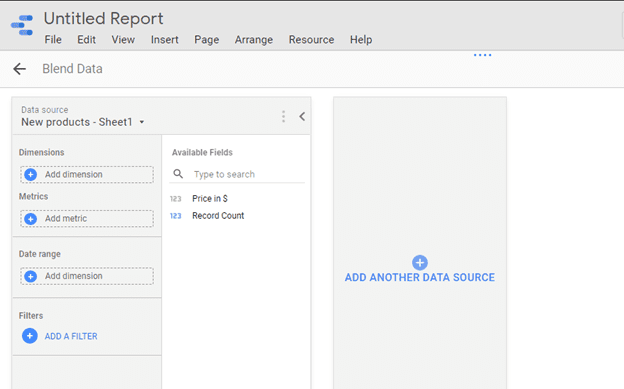Image resolution: width=624 pixels, height=389 pixels.
Task: Click the Add a filter plus icon
Action: (x=30, y=336)
